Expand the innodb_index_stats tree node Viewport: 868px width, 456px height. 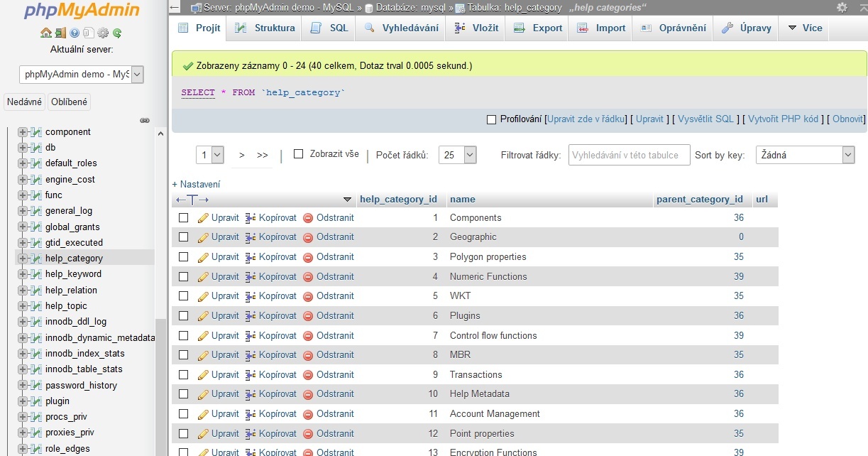coord(23,354)
